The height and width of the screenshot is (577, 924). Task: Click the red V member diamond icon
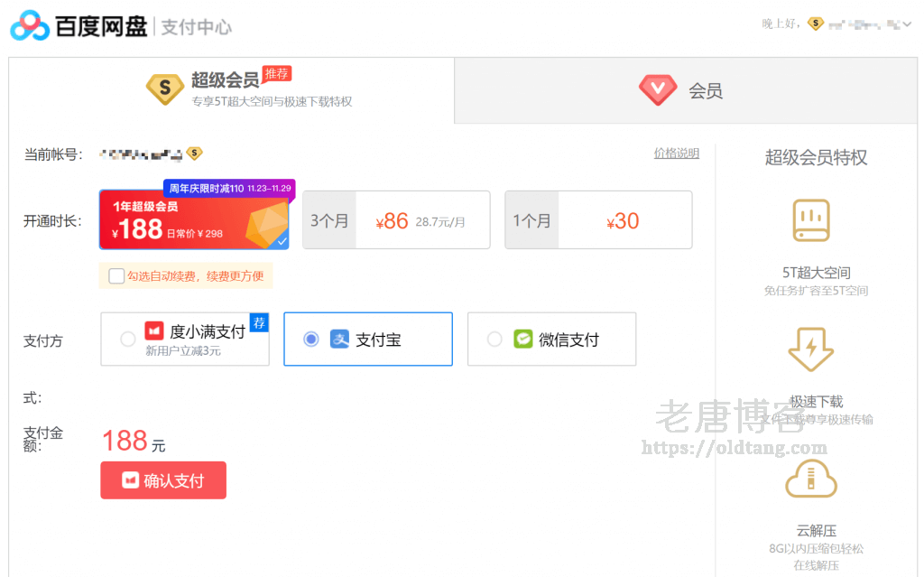pyautogui.click(x=658, y=90)
